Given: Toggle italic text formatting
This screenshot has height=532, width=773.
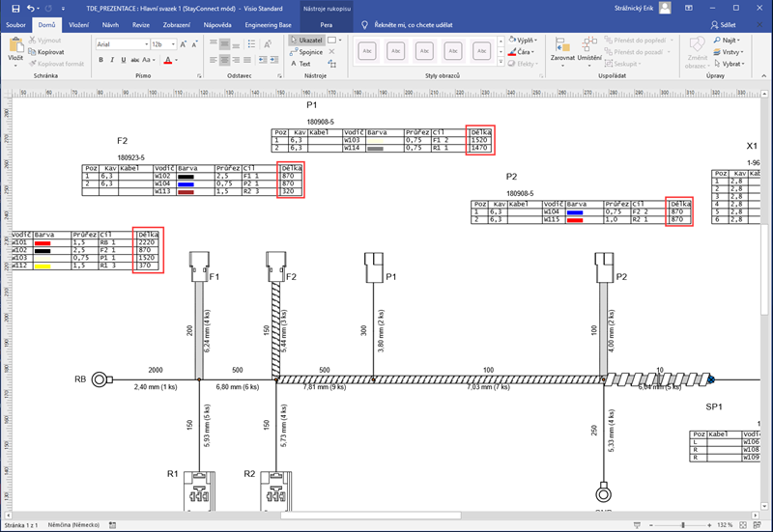Looking at the screenshot, I should pos(112,60).
